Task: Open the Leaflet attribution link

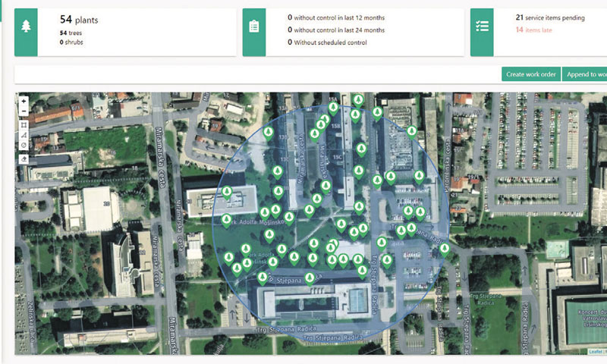Action: [595, 351]
